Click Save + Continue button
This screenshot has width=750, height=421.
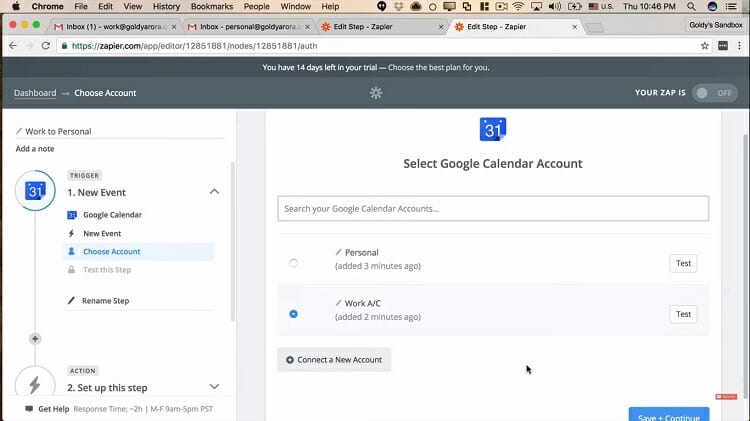[x=669, y=415]
